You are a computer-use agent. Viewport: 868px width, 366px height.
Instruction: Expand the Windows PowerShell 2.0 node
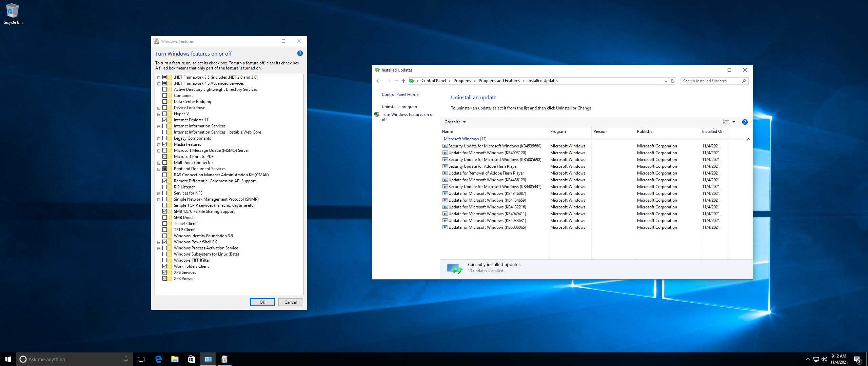click(x=159, y=242)
